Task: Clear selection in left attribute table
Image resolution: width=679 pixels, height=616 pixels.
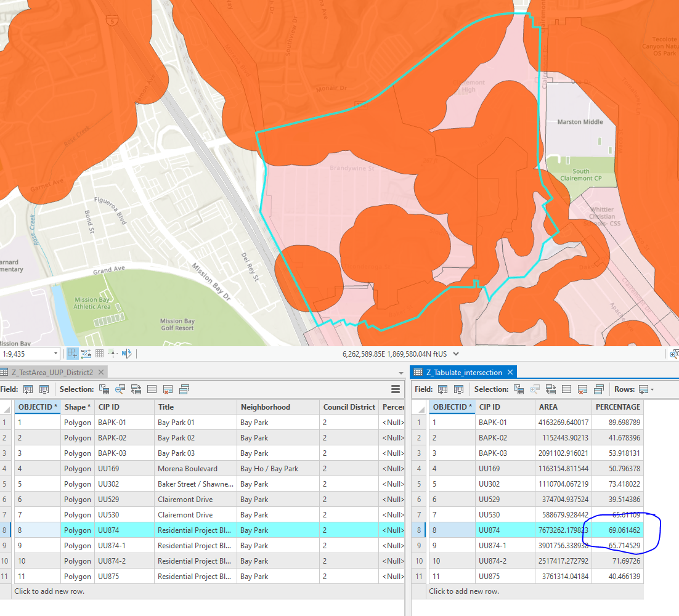Action: point(152,389)
